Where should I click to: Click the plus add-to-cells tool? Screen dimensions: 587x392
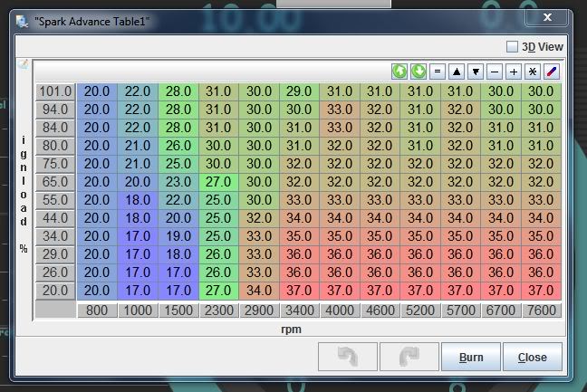tap(514, 72)
